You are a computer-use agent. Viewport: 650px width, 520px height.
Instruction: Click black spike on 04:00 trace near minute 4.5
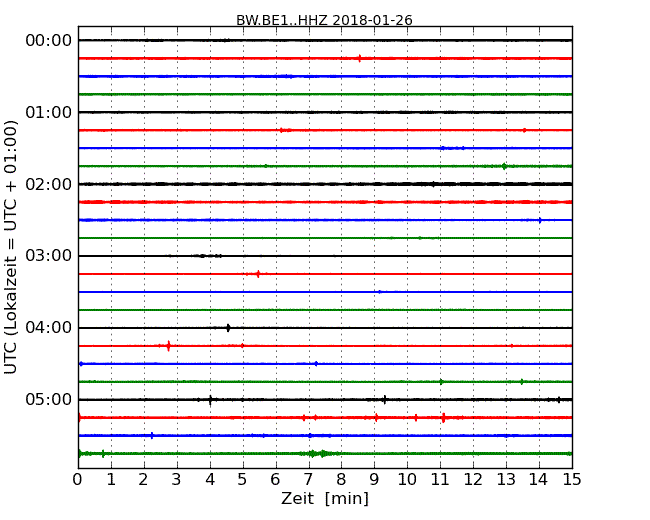tap(228, 328)
